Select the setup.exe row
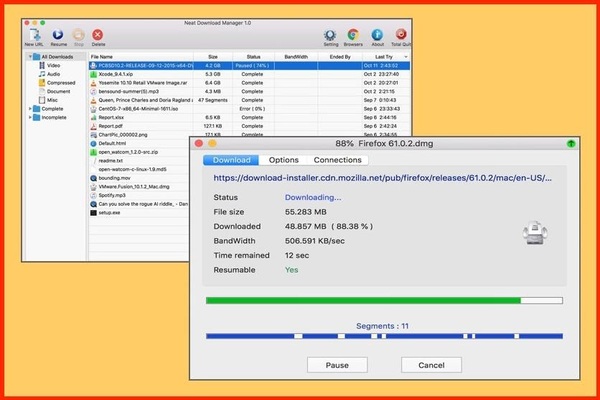The image size is (600, 400). [x=139, y=213]
